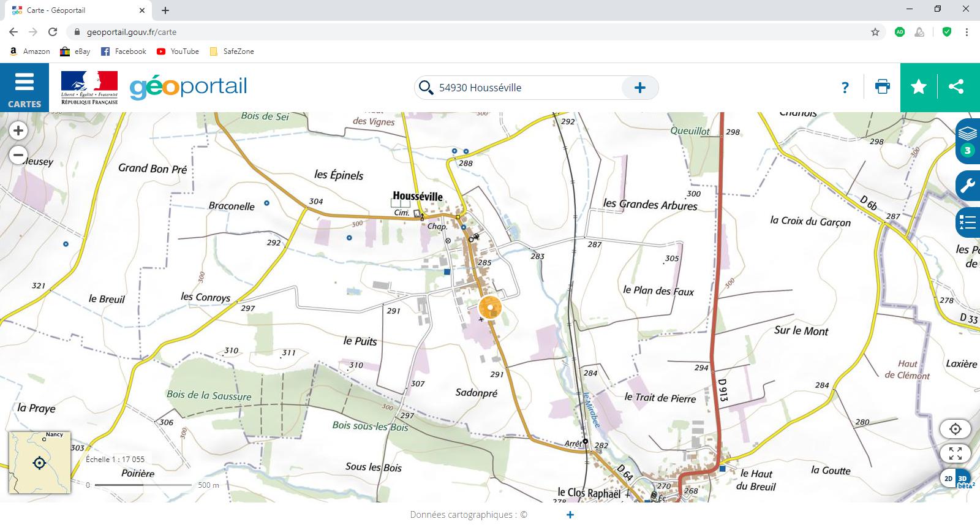Open the CARTES hamburger menu
Screen dimensions: 980x527
pos(24,88)
